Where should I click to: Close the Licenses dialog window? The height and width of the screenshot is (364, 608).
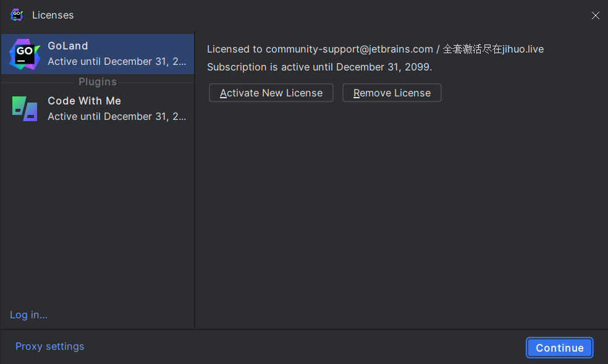(595, 15)
